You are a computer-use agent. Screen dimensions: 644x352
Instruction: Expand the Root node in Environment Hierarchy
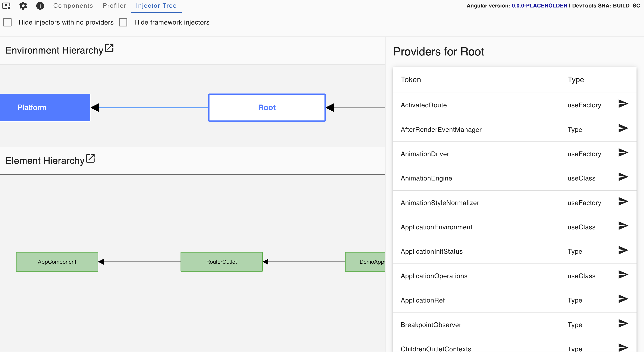[x=267, y=108]
